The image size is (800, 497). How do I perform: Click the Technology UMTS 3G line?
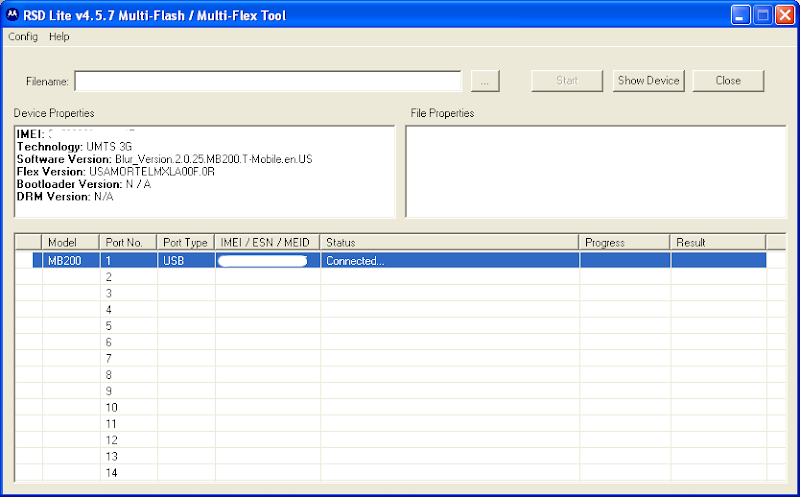[74, 147]
